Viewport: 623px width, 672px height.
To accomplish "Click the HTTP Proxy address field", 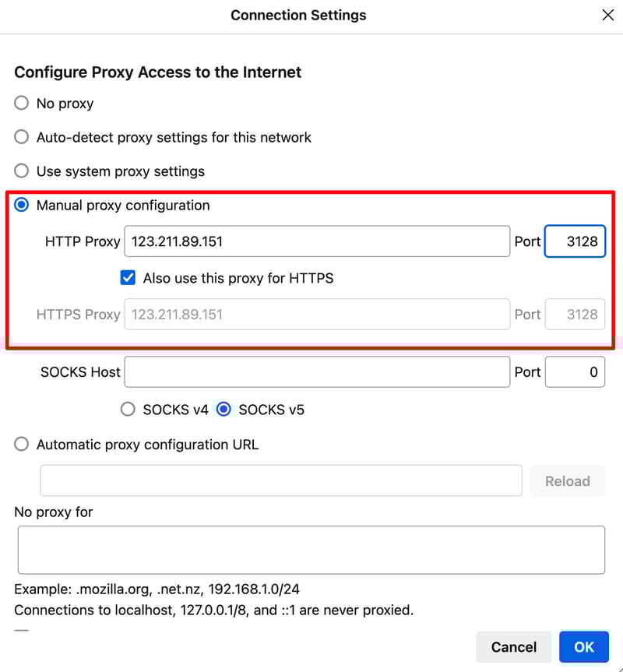I will [x=317, y=241].
